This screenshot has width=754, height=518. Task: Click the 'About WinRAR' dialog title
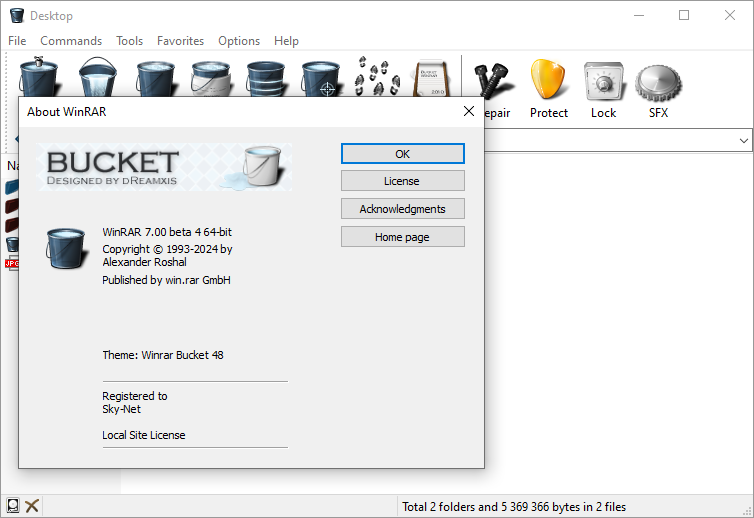coord(66,112)
